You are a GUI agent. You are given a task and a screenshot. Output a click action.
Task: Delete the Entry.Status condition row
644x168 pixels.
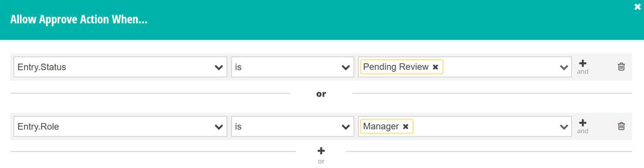621,66
